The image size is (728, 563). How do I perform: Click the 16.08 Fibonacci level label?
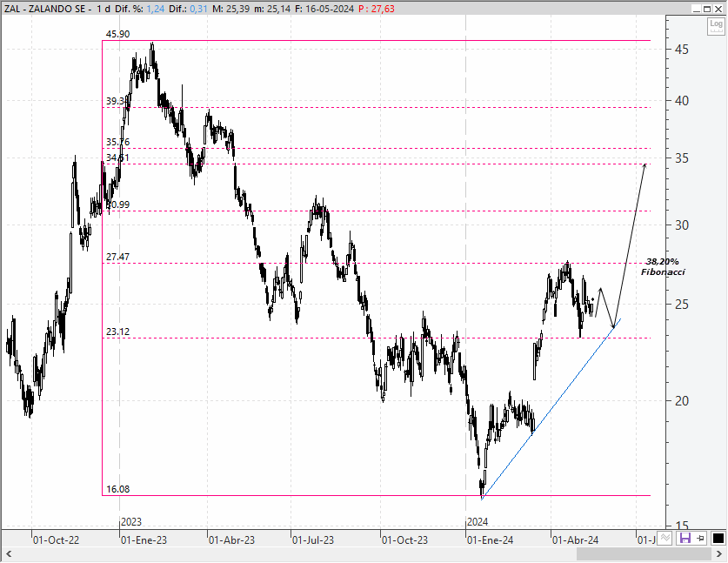118,489
